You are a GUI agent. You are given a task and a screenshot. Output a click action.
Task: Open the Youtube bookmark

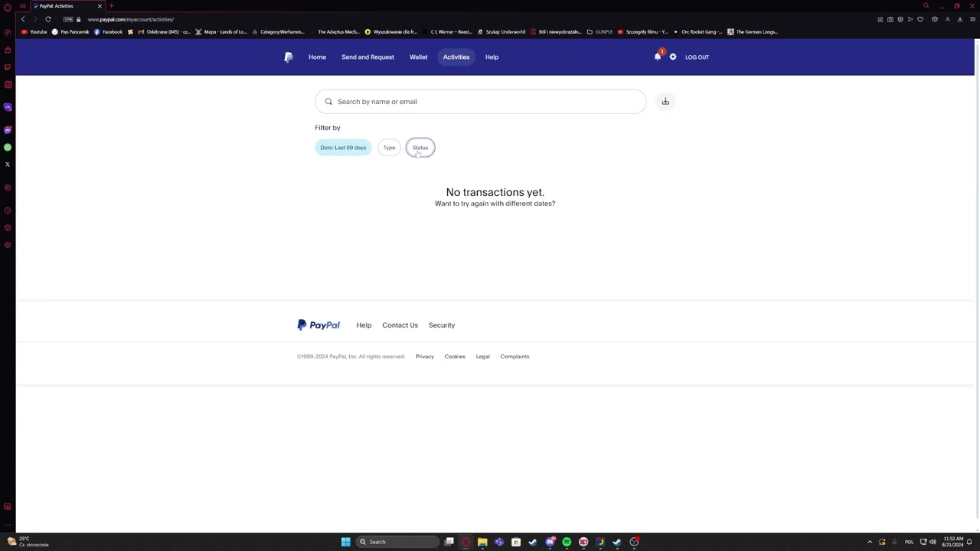point(34,32)
